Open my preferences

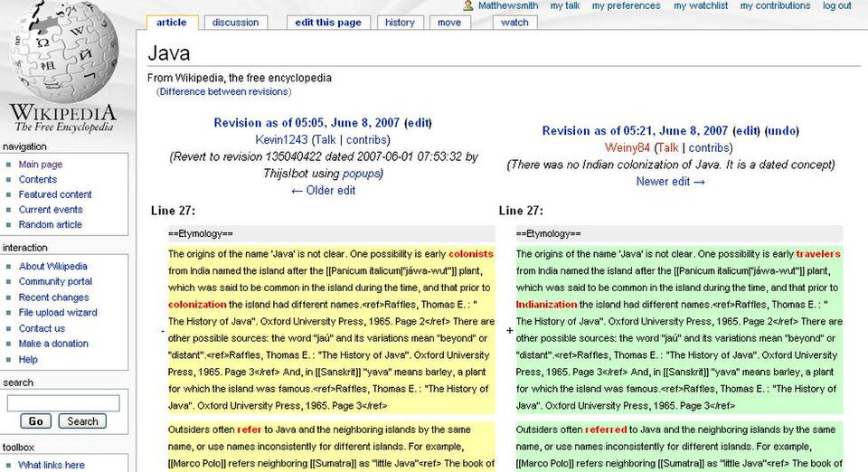coord(626,5)
